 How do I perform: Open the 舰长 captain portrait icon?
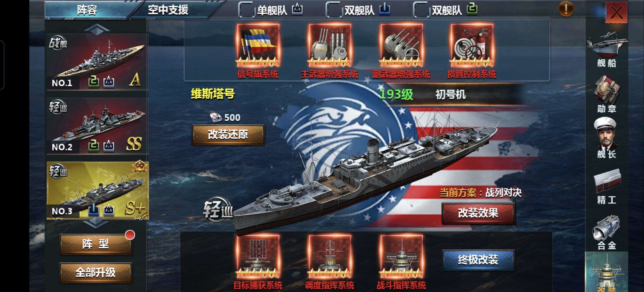[607, 137]
